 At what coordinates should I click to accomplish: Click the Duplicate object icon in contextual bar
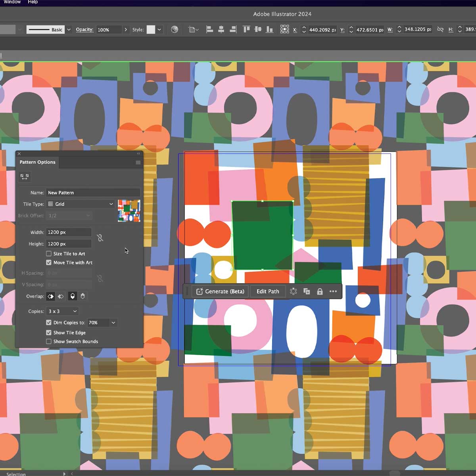(x=307, y=291)
